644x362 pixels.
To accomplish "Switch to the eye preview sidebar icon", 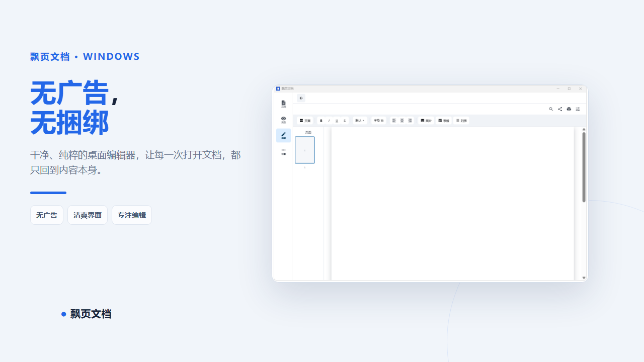I will pos(283,120).
